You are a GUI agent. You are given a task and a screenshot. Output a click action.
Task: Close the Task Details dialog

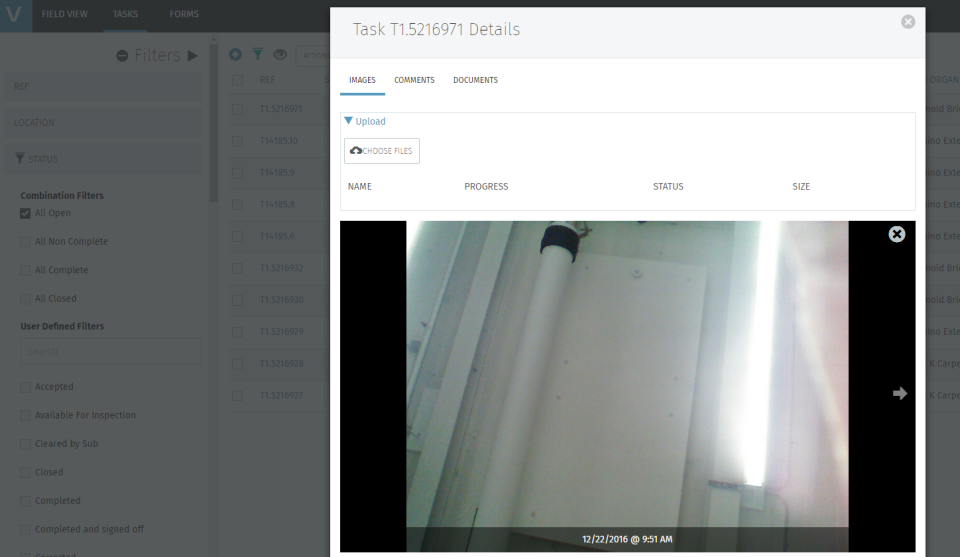[x=908, y=22]
